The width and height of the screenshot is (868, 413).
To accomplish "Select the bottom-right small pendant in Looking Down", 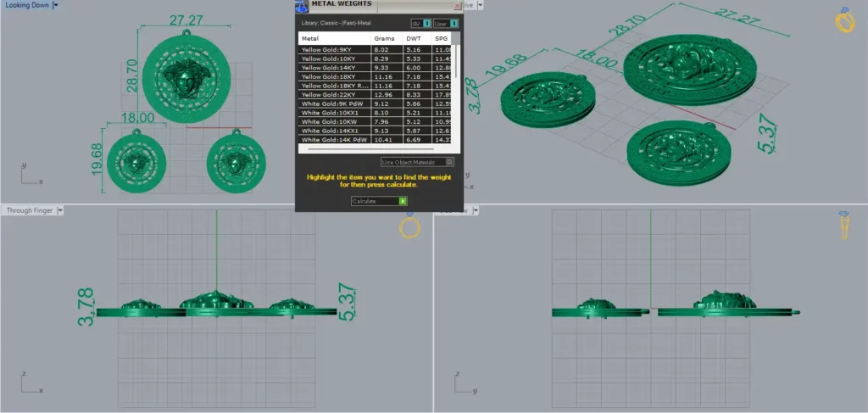I will [x=236, y=163].
